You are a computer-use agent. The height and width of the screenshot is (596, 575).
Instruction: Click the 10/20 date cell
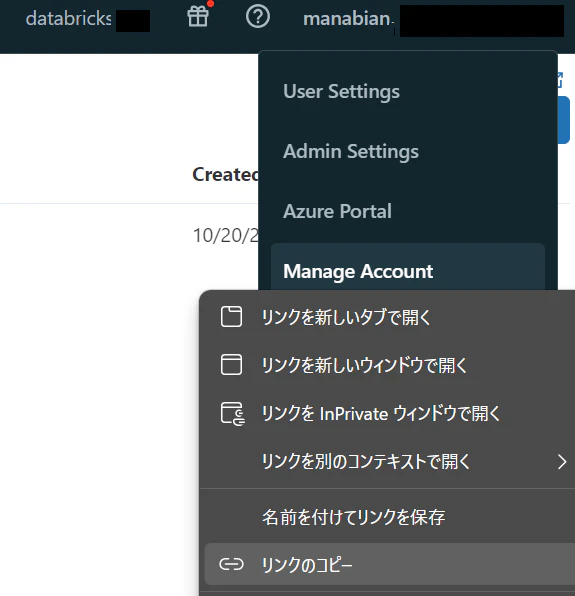click(x=225, y=235)
